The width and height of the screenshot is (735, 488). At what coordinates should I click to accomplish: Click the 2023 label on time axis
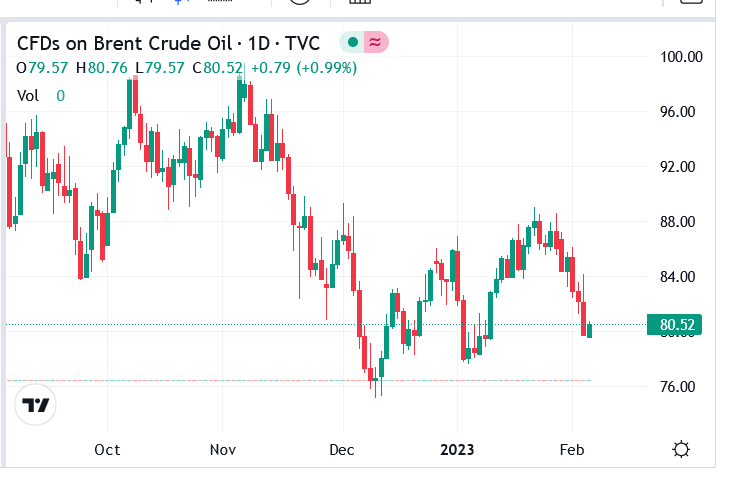[x=458, y=449]
